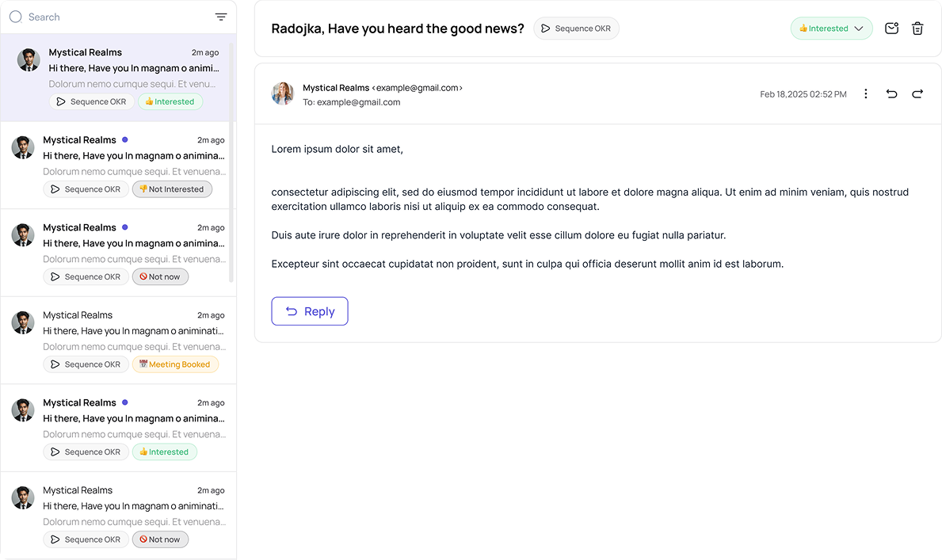
Task: Click the Sequence OKR tag beside subject
Action: click(576, 29)
